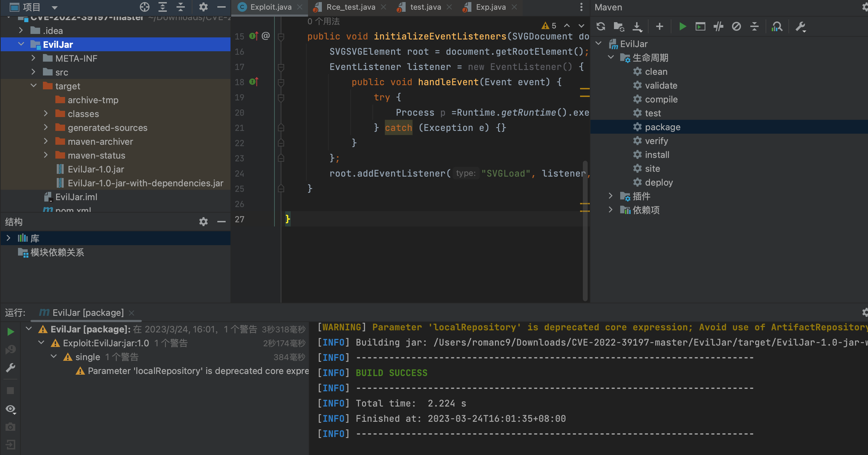
Task: Expand the 插件 plugins node
Action: tap(611, 196)
